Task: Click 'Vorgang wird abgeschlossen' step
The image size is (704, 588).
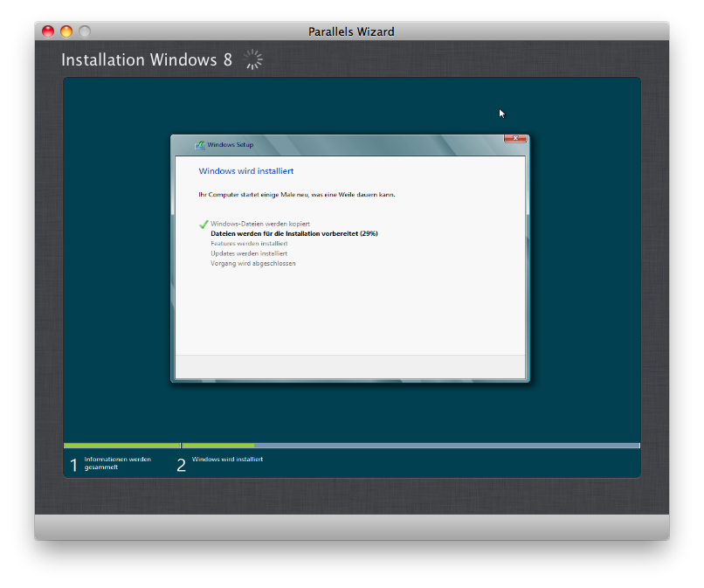Action: point(252,263)
